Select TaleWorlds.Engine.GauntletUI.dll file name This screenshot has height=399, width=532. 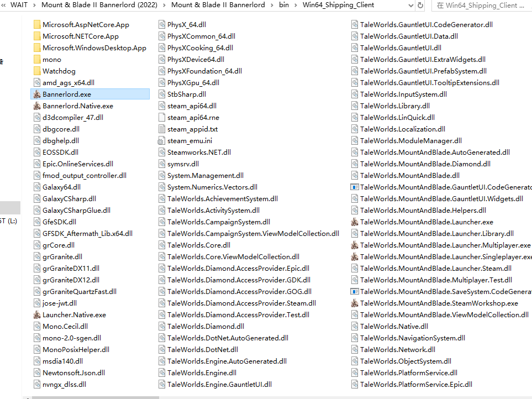point(219,385)
